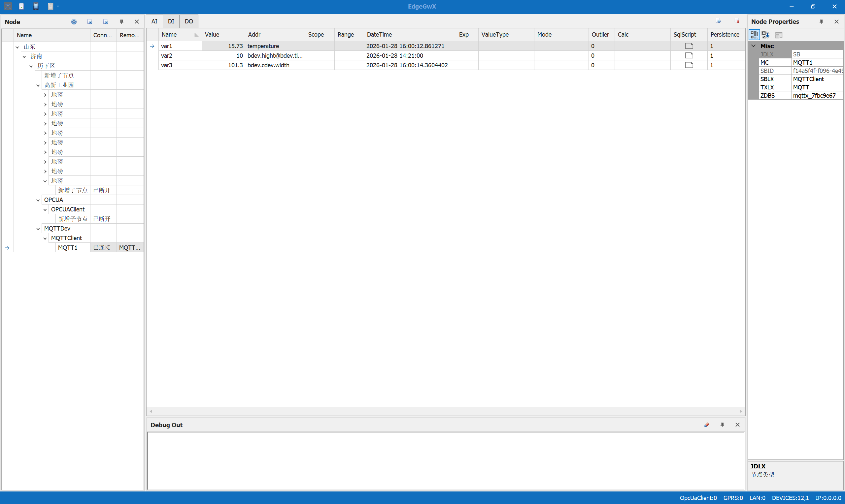Click the add variable icon above table

[718, 21]
